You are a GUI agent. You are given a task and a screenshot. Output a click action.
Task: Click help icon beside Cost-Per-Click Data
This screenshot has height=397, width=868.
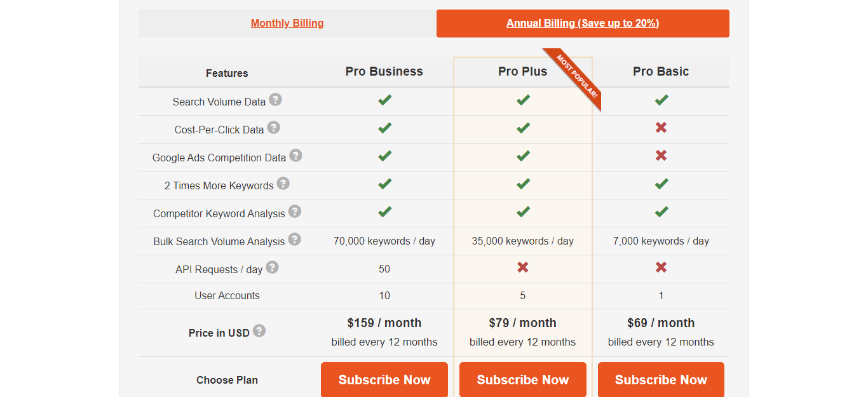tap(273, 128)
